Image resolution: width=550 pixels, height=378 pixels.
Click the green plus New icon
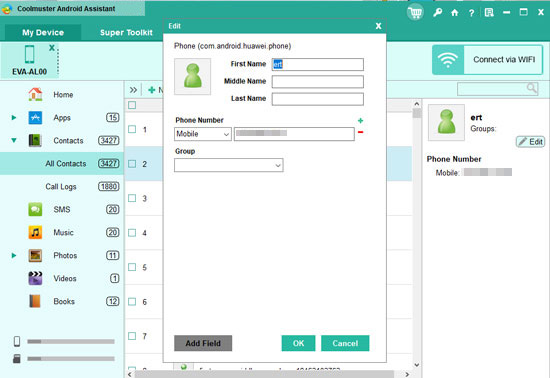[x=152, y=90]
